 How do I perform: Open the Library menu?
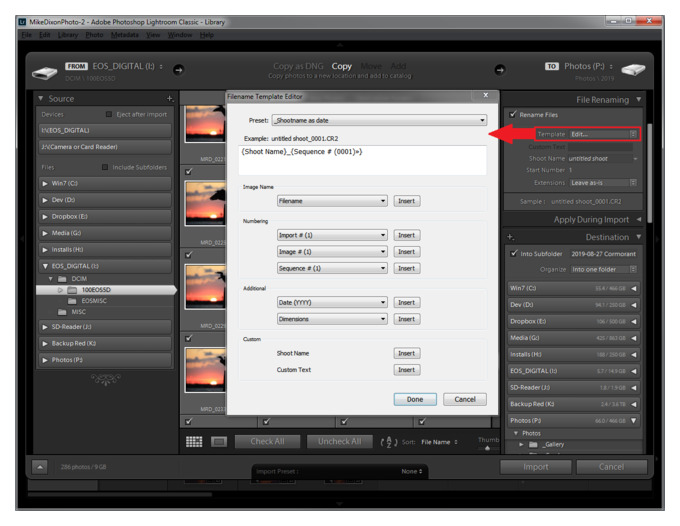click(67, 35)
